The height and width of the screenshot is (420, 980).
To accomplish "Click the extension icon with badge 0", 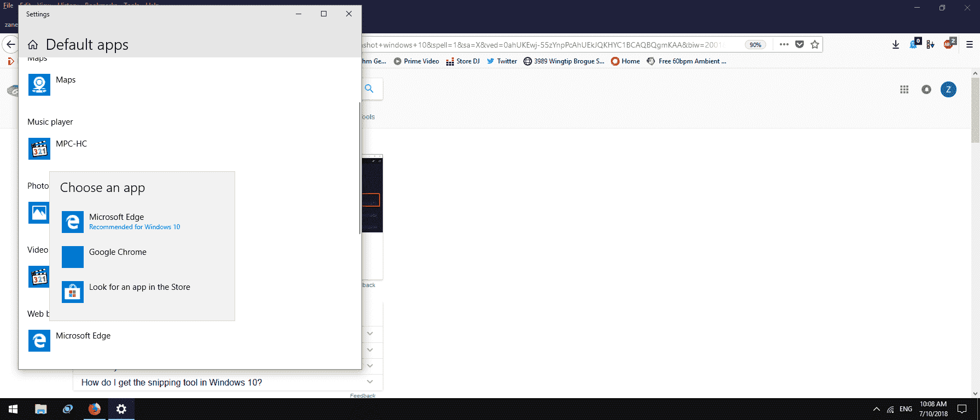I will [915, 44].
